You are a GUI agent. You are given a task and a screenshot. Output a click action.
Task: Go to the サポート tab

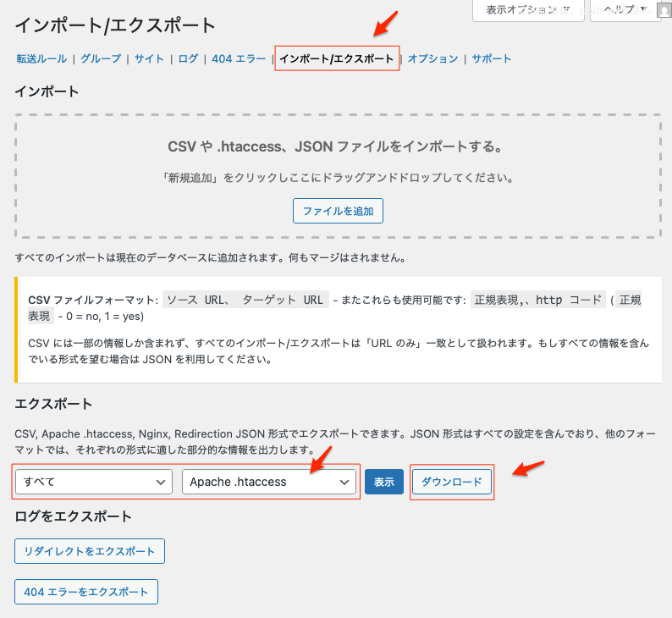pyautogui.click(x=492, y=59)
